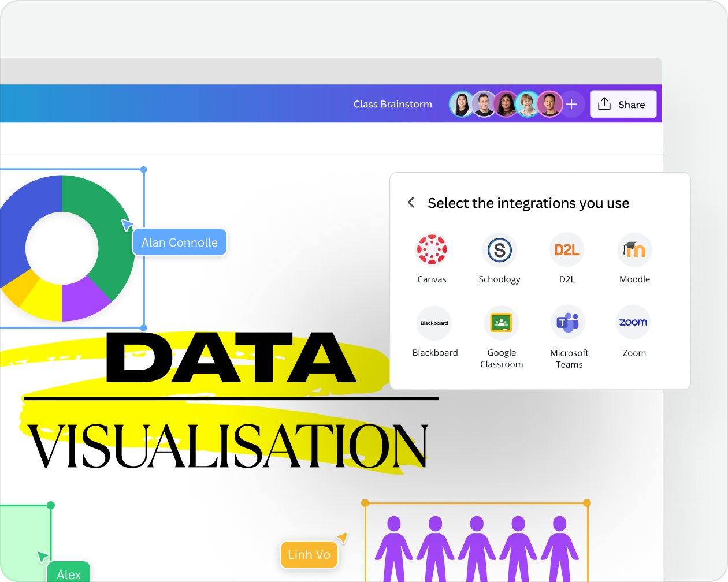This screenshot has width=728, height=582.
Task: Select the Schoology integration icon
Action: coord(499,249)
